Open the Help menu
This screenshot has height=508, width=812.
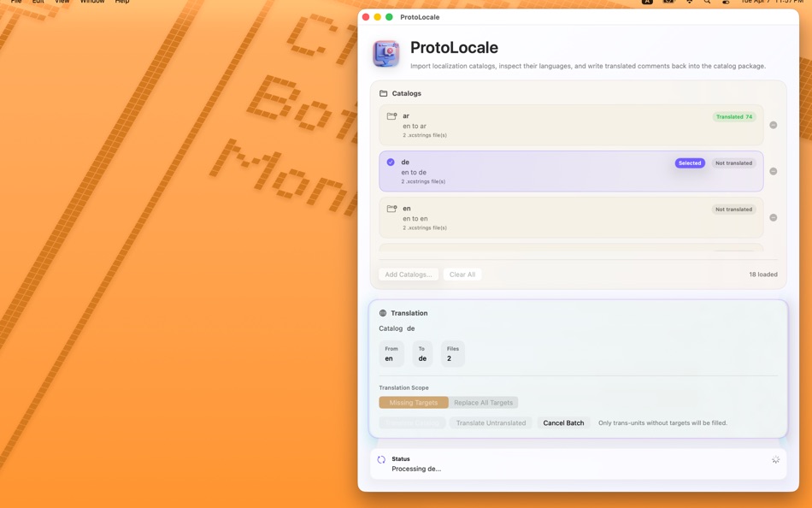(x=121, y=2)
